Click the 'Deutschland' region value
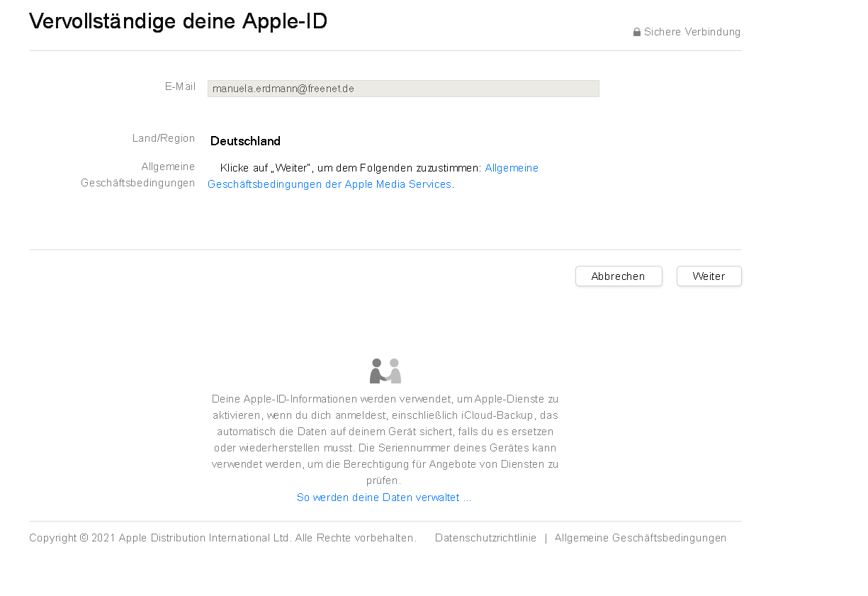Screen dimensions: 868x596 245,141
